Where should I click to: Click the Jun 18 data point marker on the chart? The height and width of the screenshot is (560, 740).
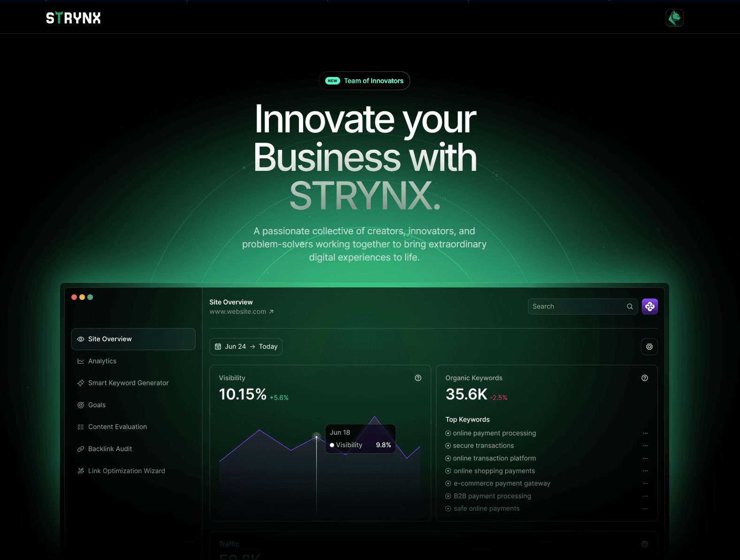316,437
